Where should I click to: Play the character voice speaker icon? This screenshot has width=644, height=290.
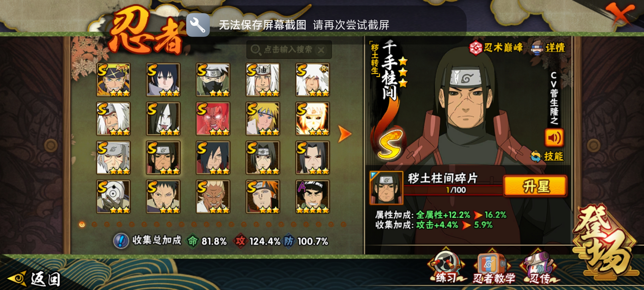tap(554, 138)
